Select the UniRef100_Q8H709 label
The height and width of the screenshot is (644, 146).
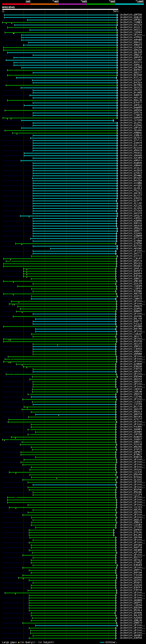click(131, 414)
